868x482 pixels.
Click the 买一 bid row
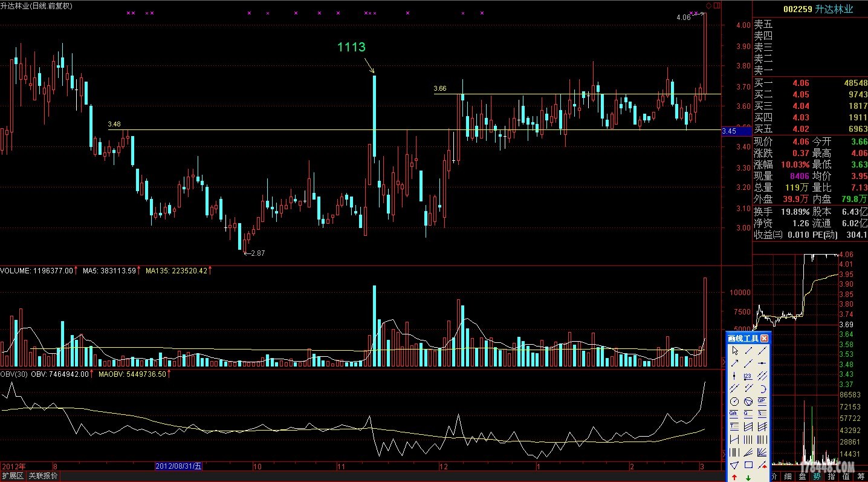(810, 83)
